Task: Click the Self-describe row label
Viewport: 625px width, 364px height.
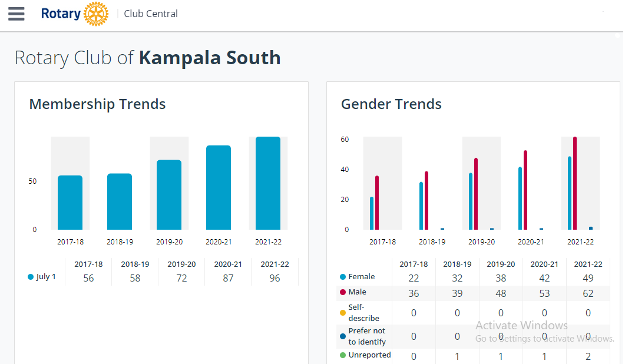Action: click(363, 313)
